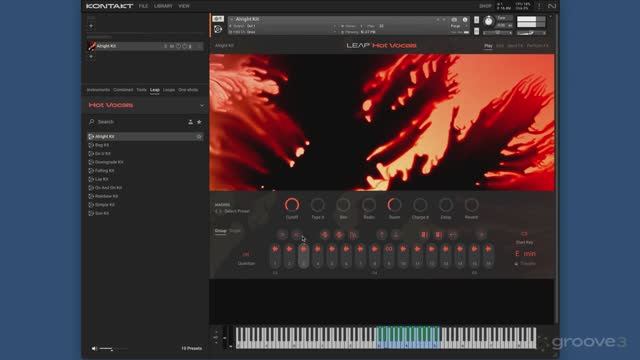Open the Edit tab
The image size is (640, 360).
(x=500, y=46)
